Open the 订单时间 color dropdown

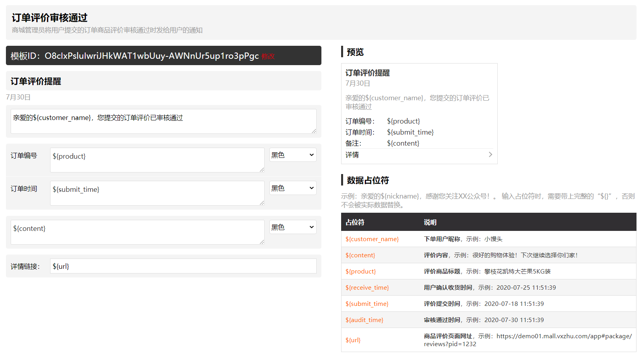tap(293, 188)
